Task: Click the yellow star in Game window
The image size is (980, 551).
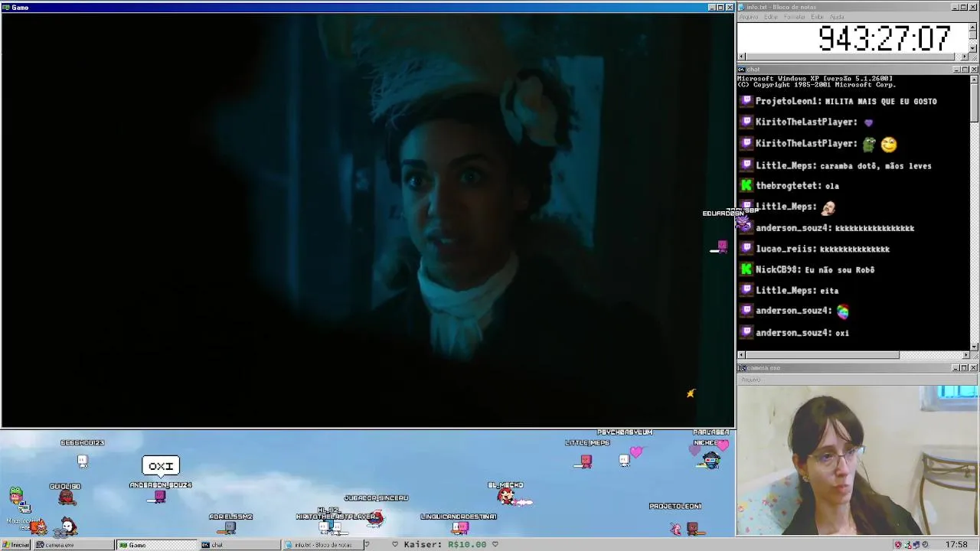Action: [x=690, y=393]
